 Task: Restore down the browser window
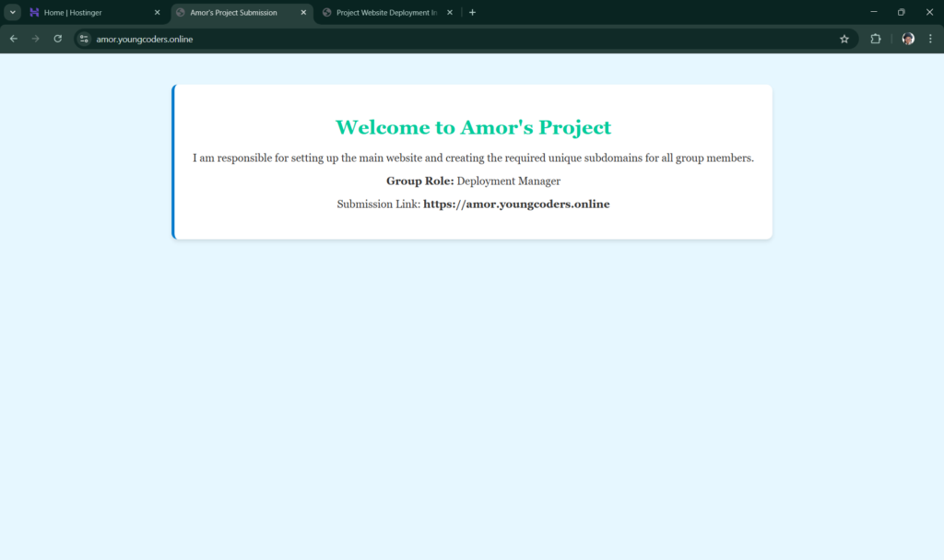[901, 12]
